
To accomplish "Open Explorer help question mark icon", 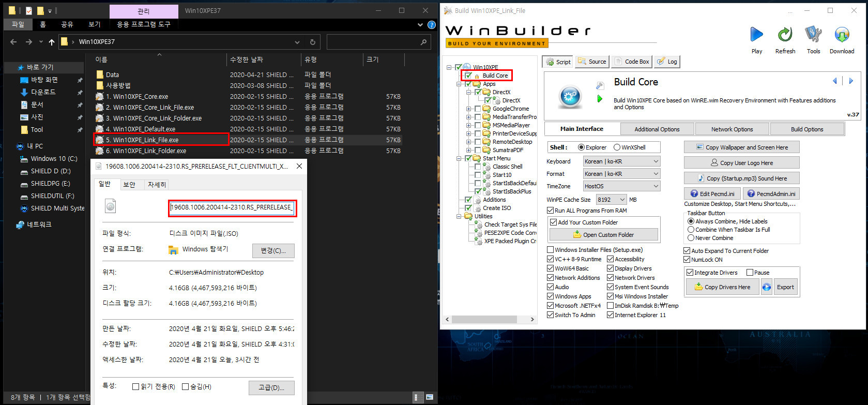I will click(x=432, y=24).
